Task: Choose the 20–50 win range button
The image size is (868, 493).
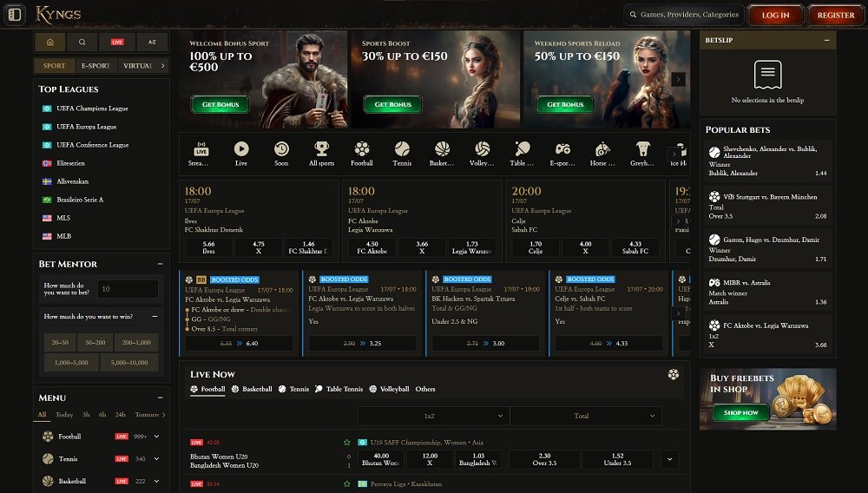Action: click(x=60, y=343)
